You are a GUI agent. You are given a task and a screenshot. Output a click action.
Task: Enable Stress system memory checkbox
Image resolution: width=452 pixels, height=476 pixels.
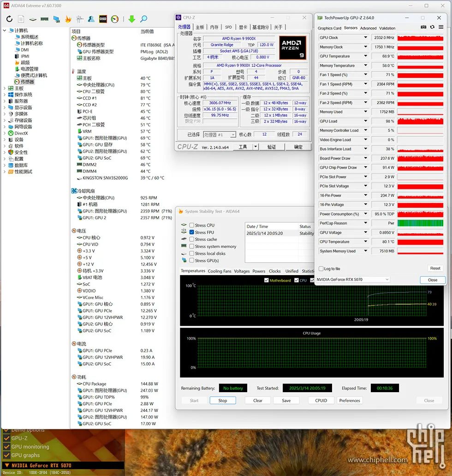click(x=192, y=247)
